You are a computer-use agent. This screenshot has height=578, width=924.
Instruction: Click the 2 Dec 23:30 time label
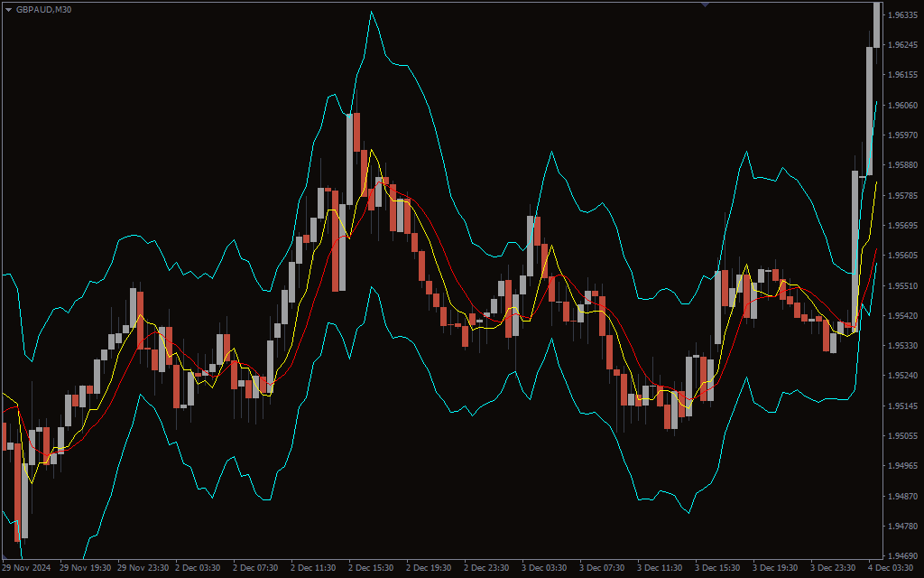(487, 568)
